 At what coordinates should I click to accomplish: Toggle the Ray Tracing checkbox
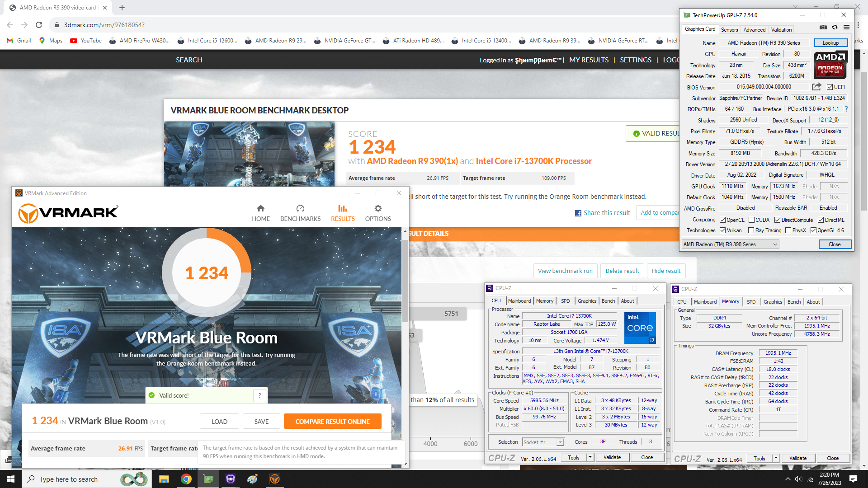tap(751, 230)
